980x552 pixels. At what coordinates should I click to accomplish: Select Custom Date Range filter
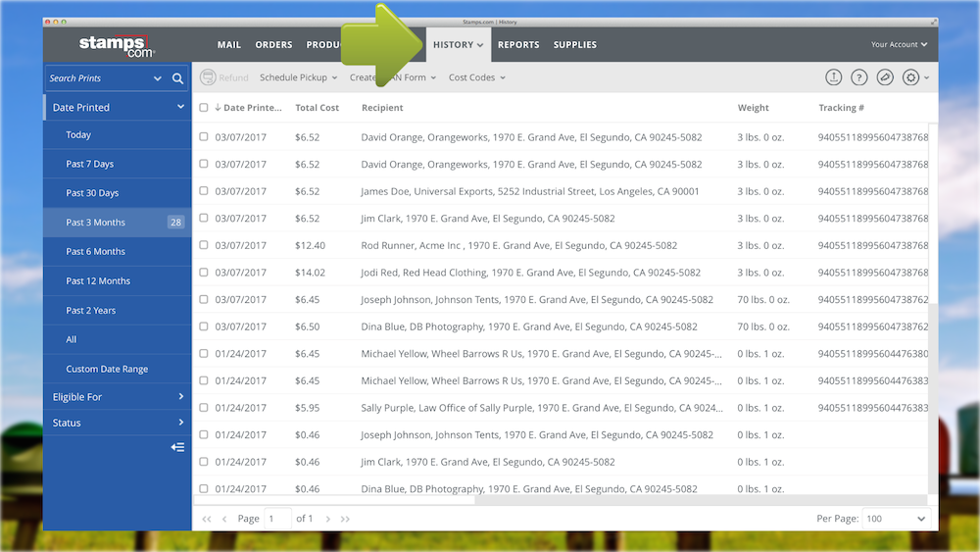click(107, 370)
